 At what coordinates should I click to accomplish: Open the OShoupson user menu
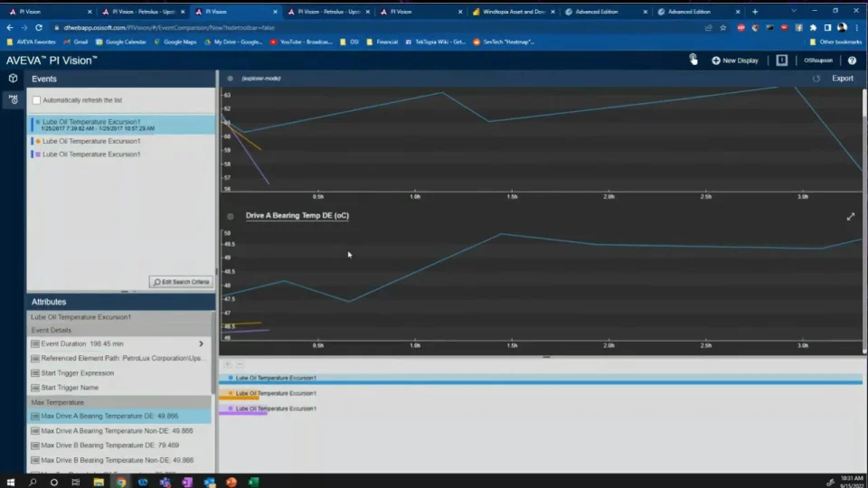(x=817, y=61)
